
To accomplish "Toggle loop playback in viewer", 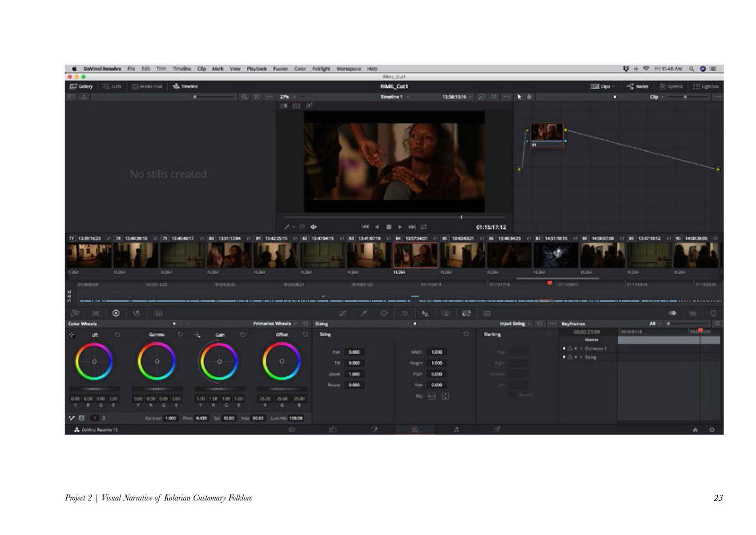I will 424,227.
